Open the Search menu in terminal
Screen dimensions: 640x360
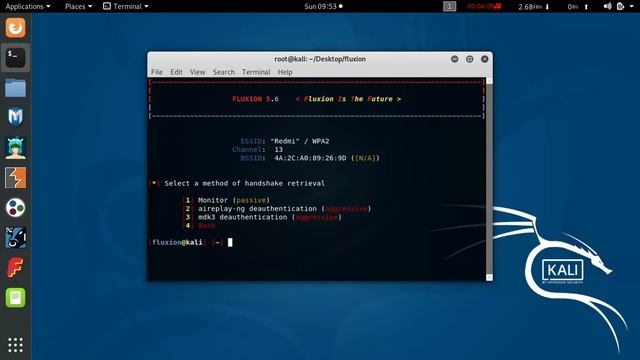223,72
